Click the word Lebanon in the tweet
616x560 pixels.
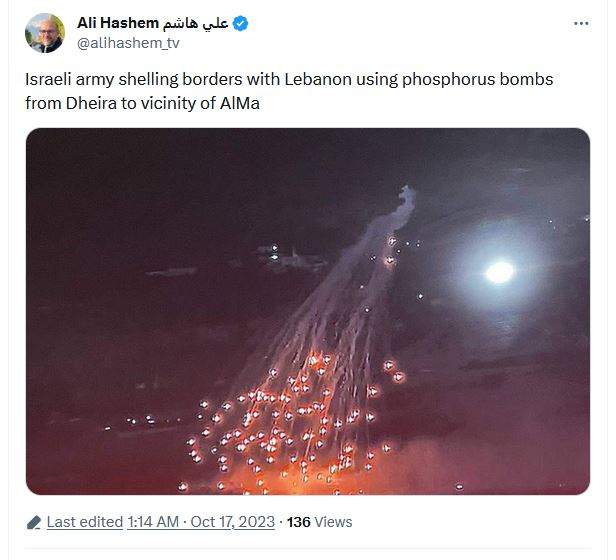[318, 79]
